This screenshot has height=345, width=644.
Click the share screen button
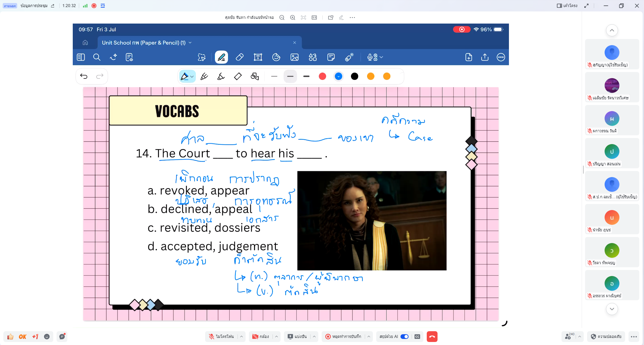297,337
